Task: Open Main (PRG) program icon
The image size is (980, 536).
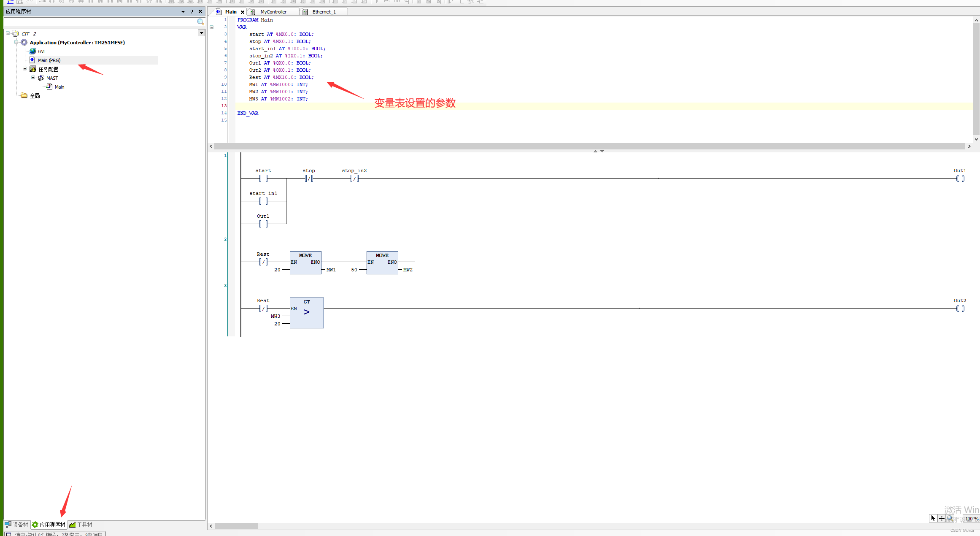Action: pos(32,60)
